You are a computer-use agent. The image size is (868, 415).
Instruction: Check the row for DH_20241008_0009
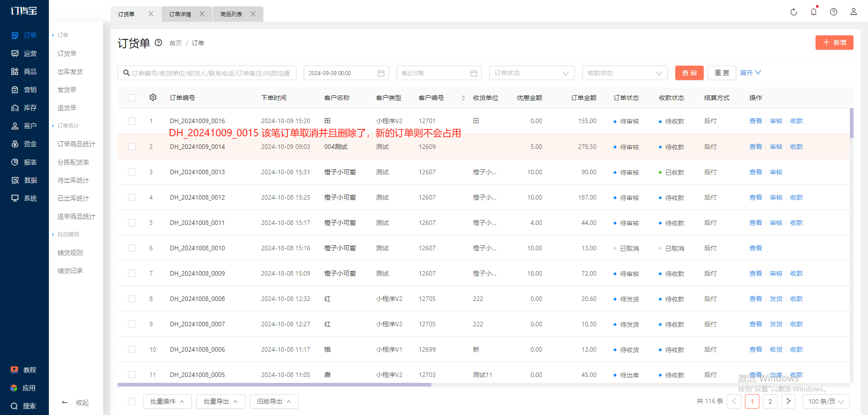132,273
